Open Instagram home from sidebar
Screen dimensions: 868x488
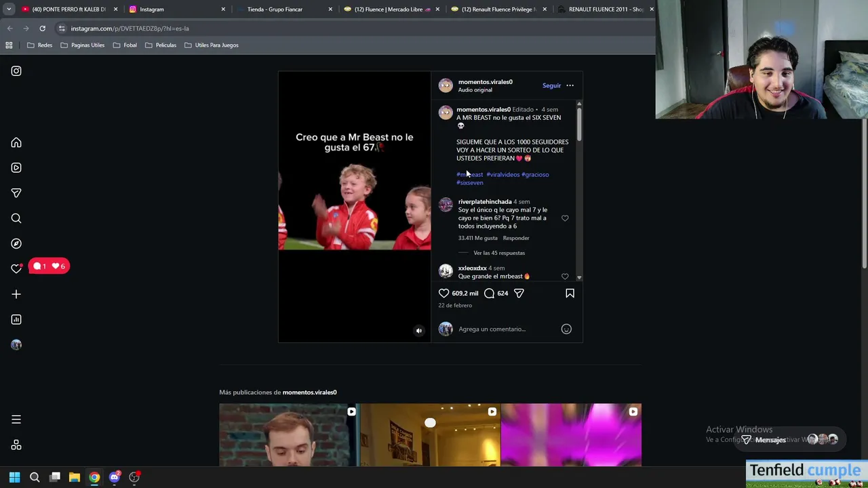16,143
